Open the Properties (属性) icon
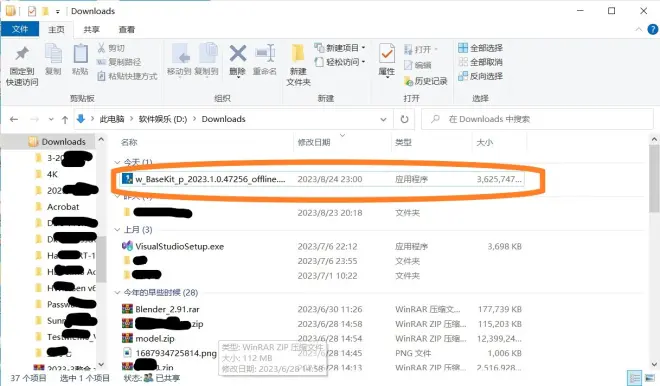The image size is (660, 386). click(386, 54)
